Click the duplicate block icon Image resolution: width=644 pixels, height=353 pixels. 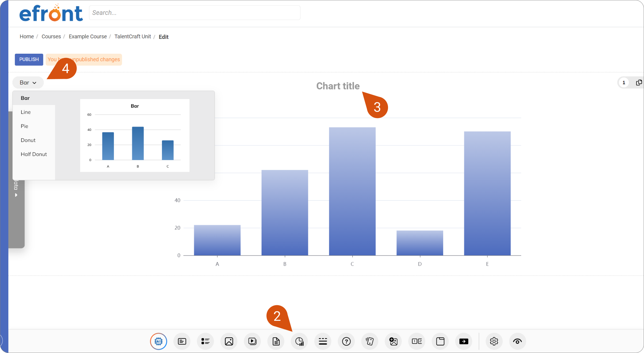tap(639, 83)
